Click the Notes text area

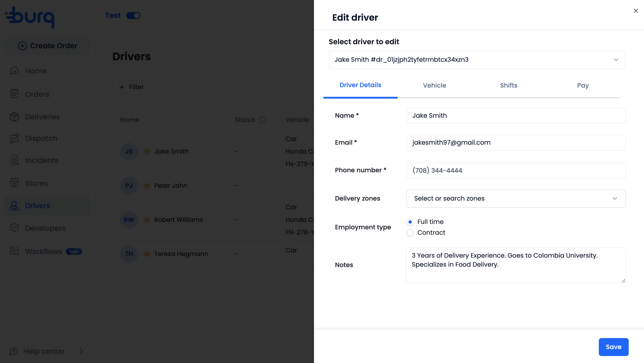(516, 265)
